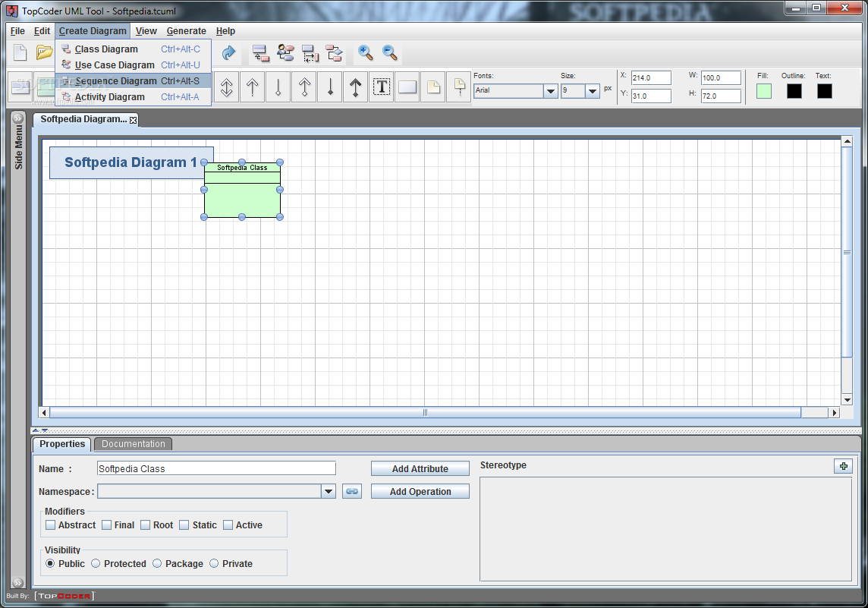Click the canvas horizontal scrollbar right arrow

pos(834,412)
